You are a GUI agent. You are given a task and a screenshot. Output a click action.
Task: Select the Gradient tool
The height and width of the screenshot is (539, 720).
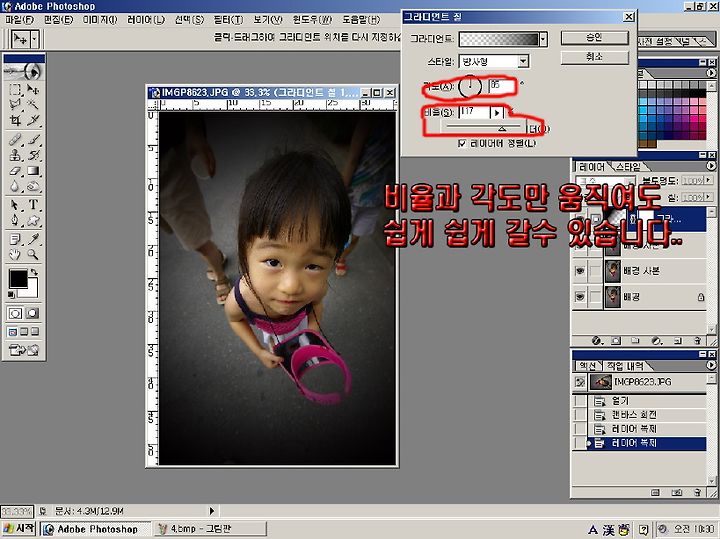(x=33, y=171)
